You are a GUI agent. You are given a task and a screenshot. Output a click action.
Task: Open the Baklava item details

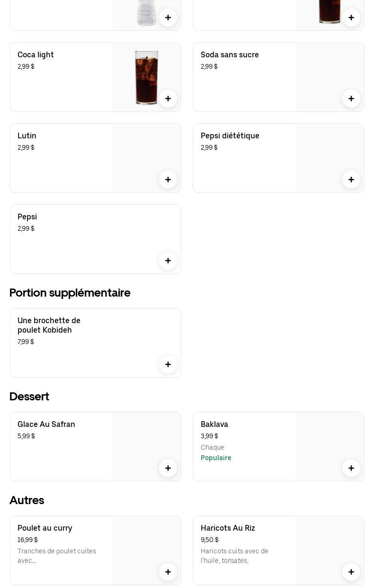coord(214,425)
